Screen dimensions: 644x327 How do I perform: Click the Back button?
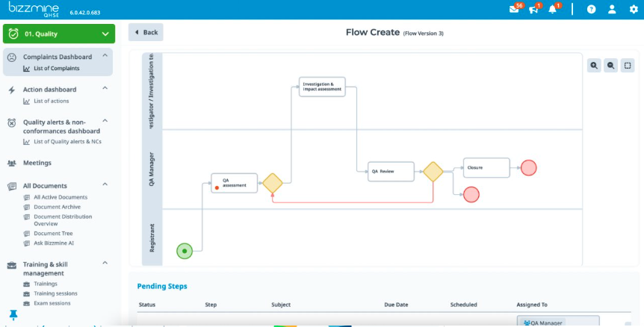(x=146, y=32)
